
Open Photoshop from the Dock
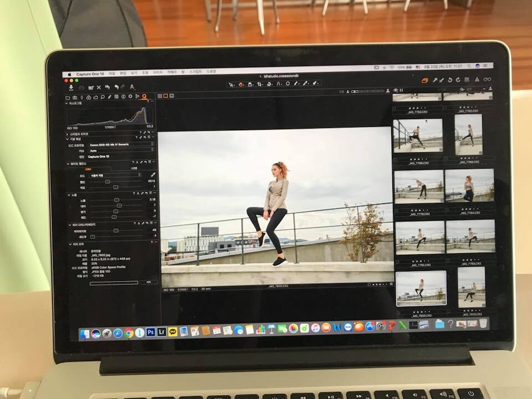pyautogui.click(x=151, y=332)
